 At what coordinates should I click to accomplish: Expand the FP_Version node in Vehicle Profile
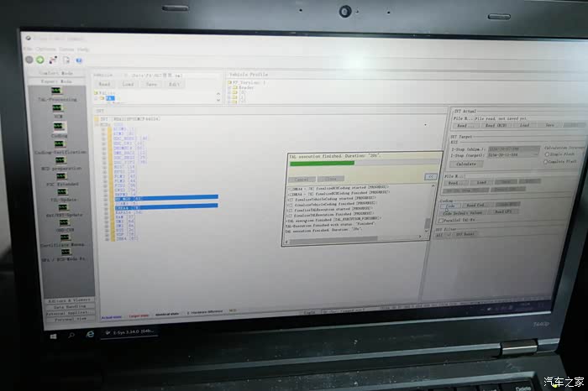pyautogui.click(x=229, y=82)
